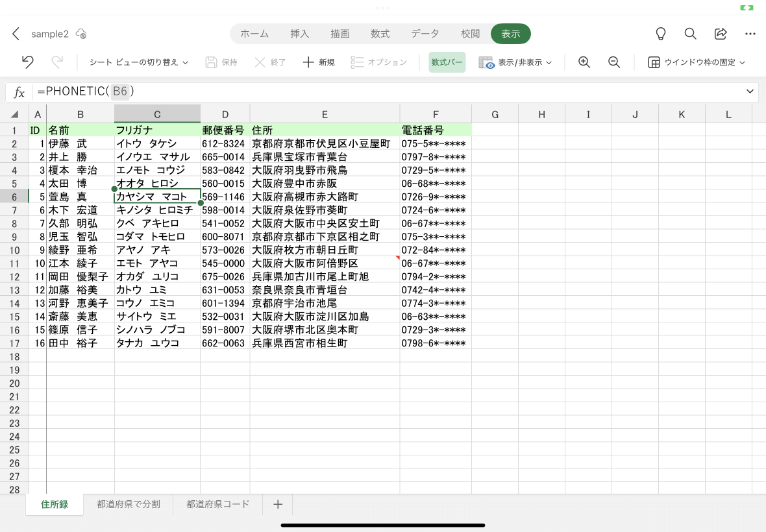Select the 住所 header cell
Screen dimensions: 766x532
(325, 130)
